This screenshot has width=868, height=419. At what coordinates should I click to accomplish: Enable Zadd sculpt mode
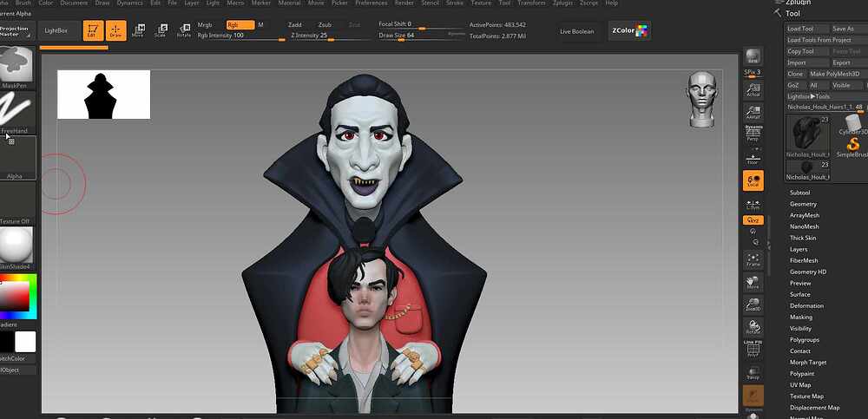[295, 25]
